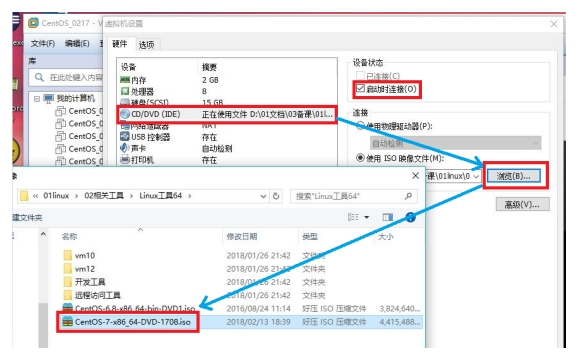Toggle the 已连接(C) checkbox
Image resolution: width=579 pixels, height=360 pixels.
(x=360, y=76)
